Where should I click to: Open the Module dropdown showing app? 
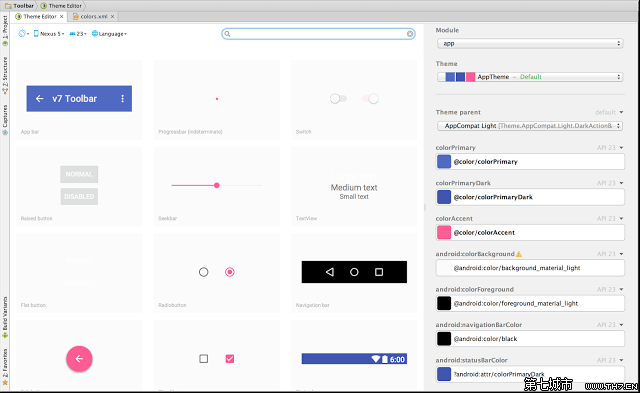click(530, 43)
